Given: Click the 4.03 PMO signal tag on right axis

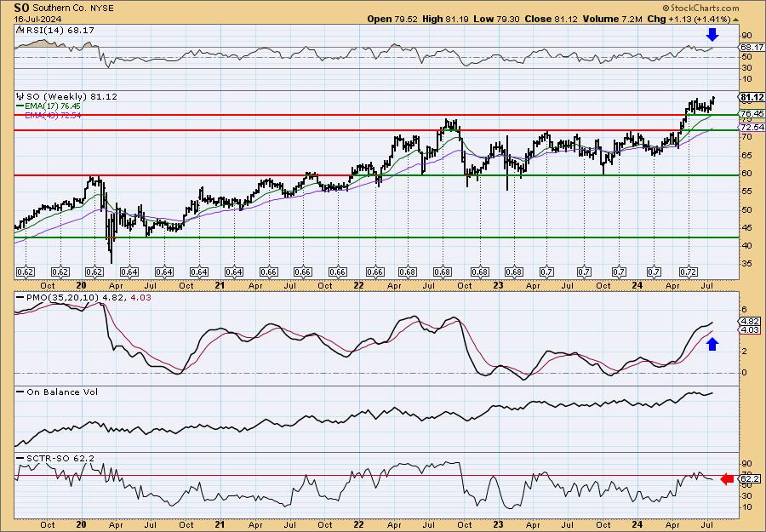Looking at the screenshot, I should [x=751, y=330].
